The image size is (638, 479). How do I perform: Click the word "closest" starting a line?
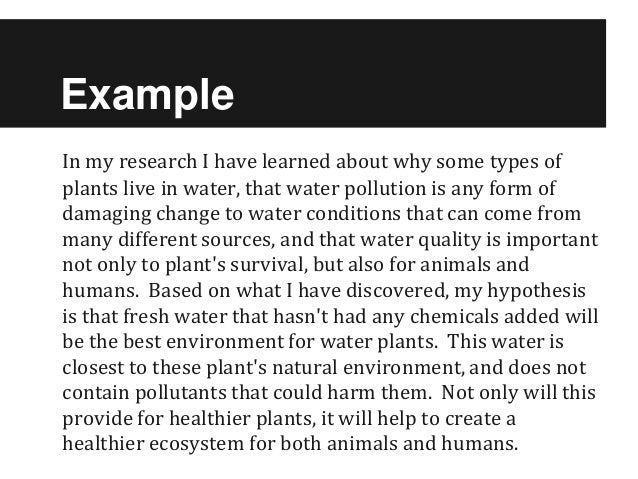[92, 366]
